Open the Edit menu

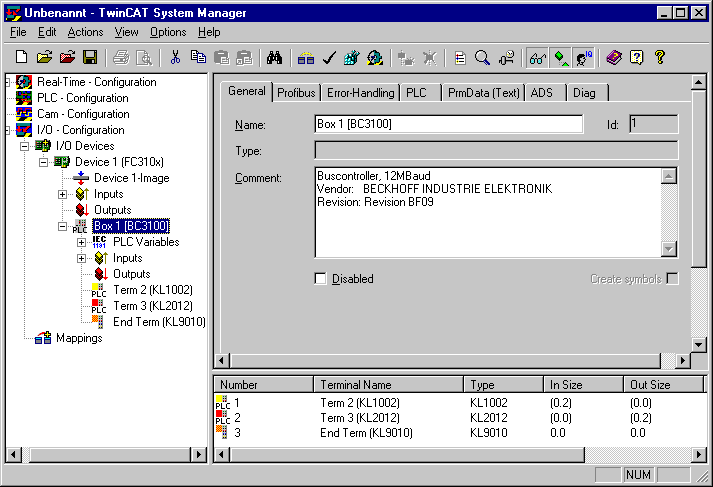click(x=47, y=32)
